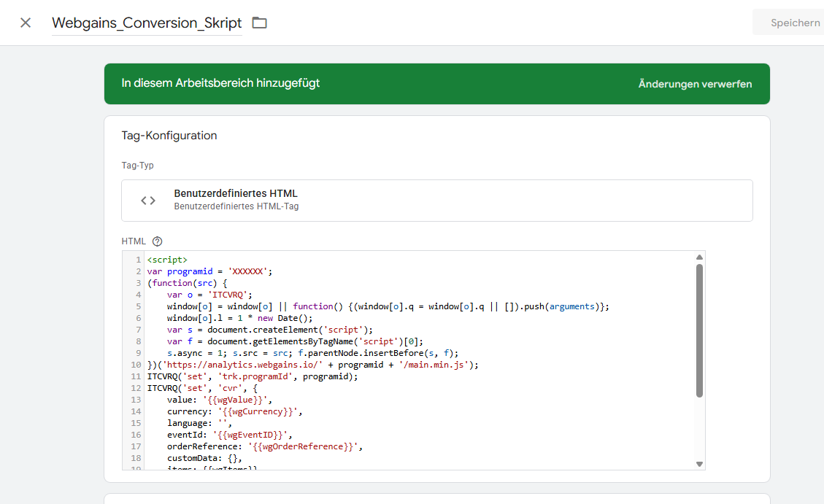The image size is (824, 504).
Task: Click the opening <script> tag in line 1
Action: [167, 260]
